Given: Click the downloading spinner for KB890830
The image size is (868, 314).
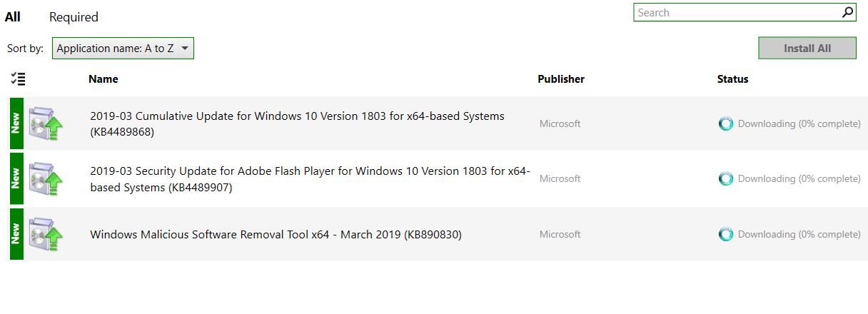Looking at the screenshot, I should tap(726, 234).
